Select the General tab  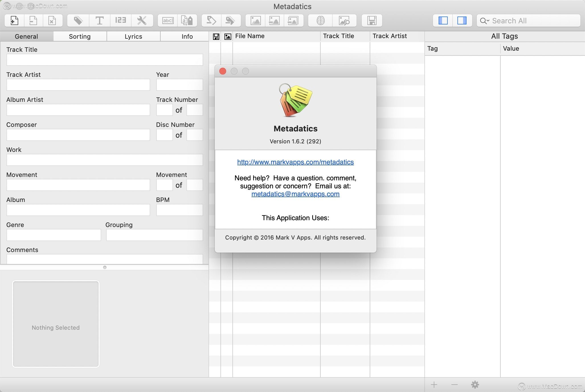click(26, 36)
